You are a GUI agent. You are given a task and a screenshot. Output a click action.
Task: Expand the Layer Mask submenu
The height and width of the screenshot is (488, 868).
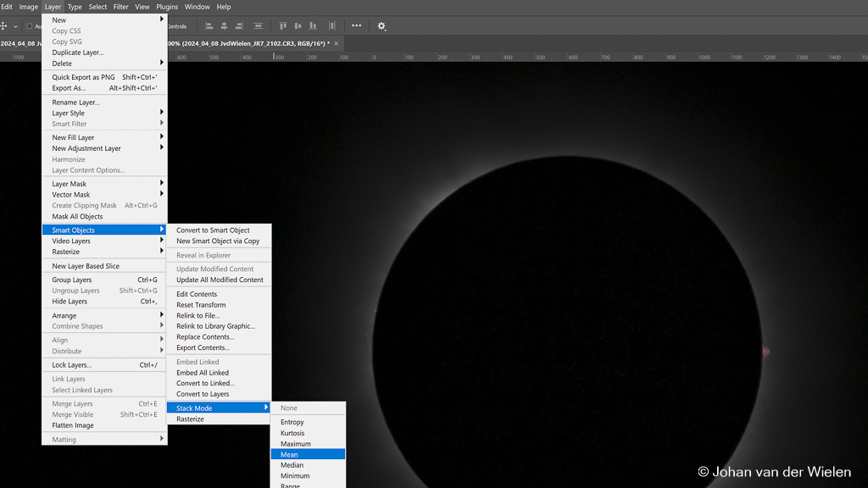[104, 184]
